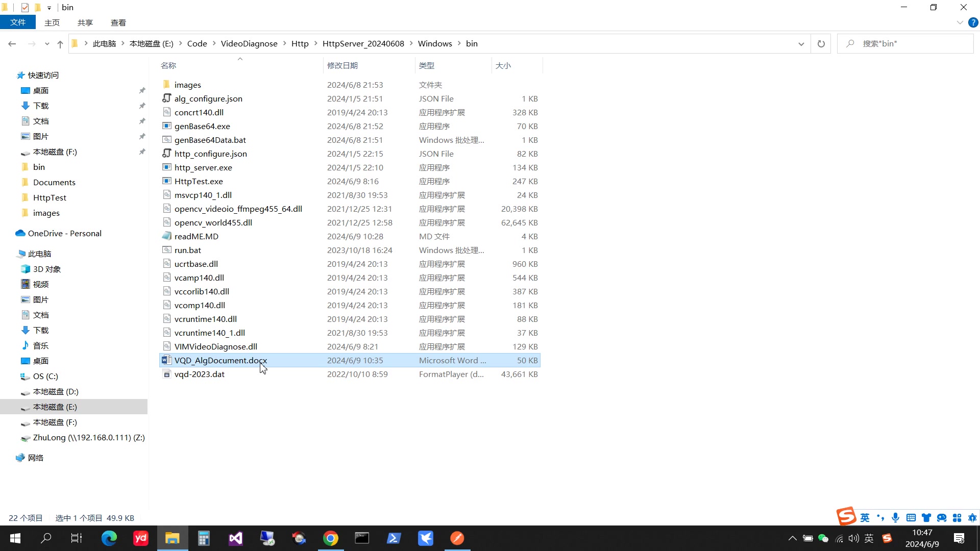Toggle the Sogou voice microphone input

pos(895,518)
